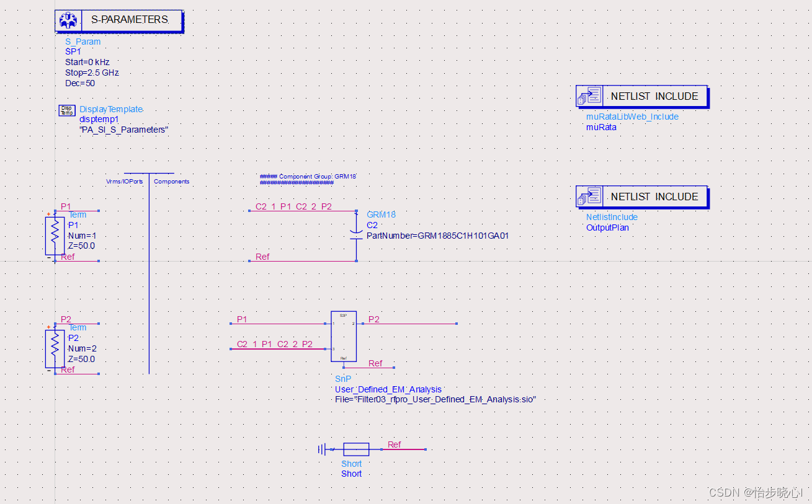Click the lower NETLIST INCLUDE title above NetlistInclude
The height and width of the screenshot is (504, 812).
click(654, 197)
